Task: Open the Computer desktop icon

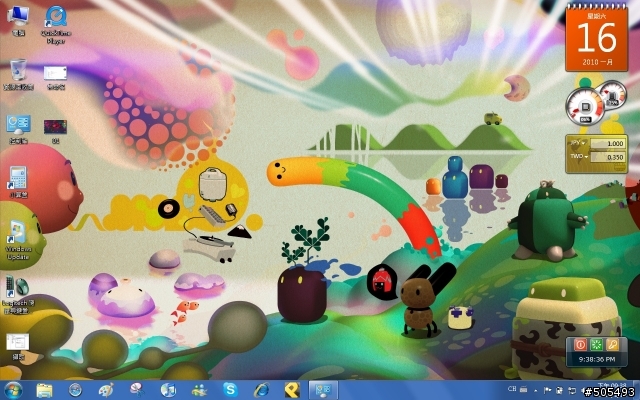Action: 18,21
